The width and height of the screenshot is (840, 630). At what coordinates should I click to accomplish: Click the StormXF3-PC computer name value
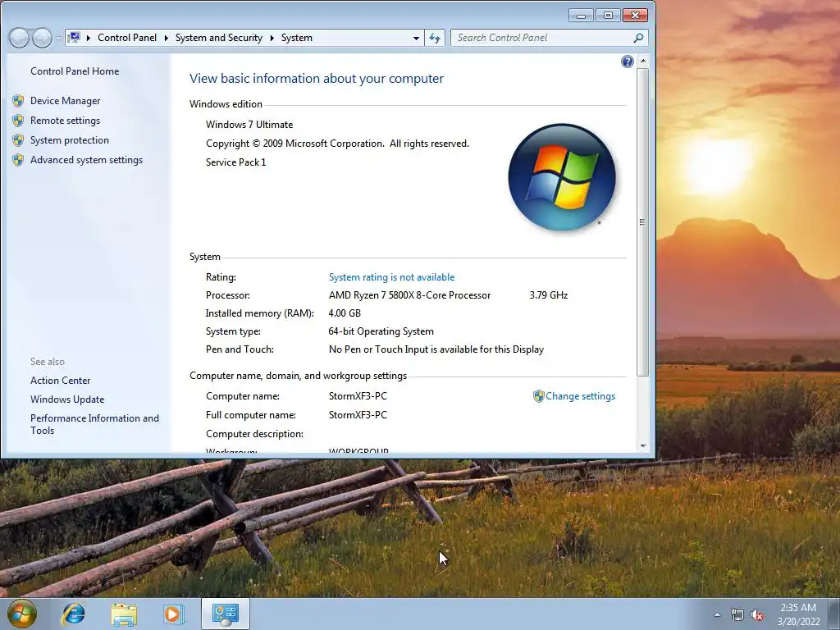point(358,396)
